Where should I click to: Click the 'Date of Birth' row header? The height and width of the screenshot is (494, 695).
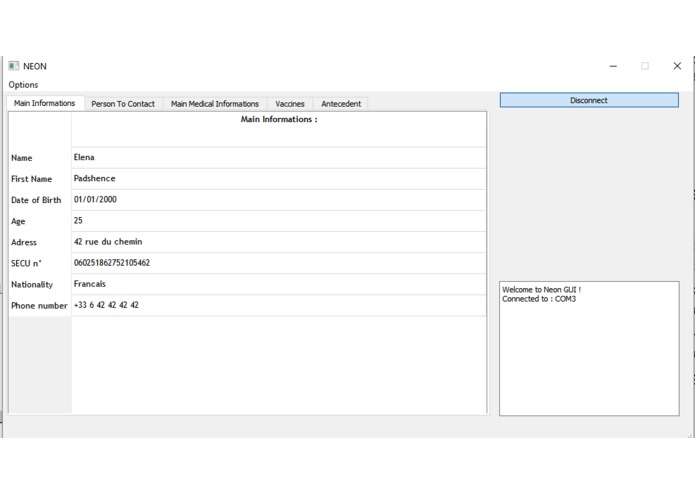(x=40, y=200)
